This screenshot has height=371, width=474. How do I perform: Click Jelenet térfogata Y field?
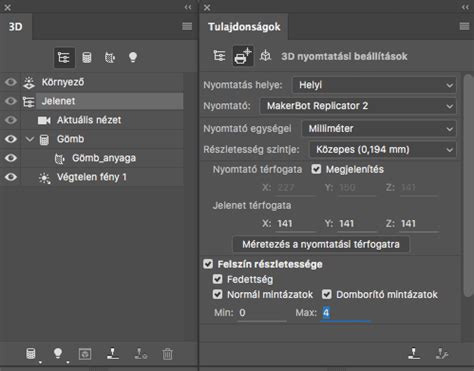(357, 224)
